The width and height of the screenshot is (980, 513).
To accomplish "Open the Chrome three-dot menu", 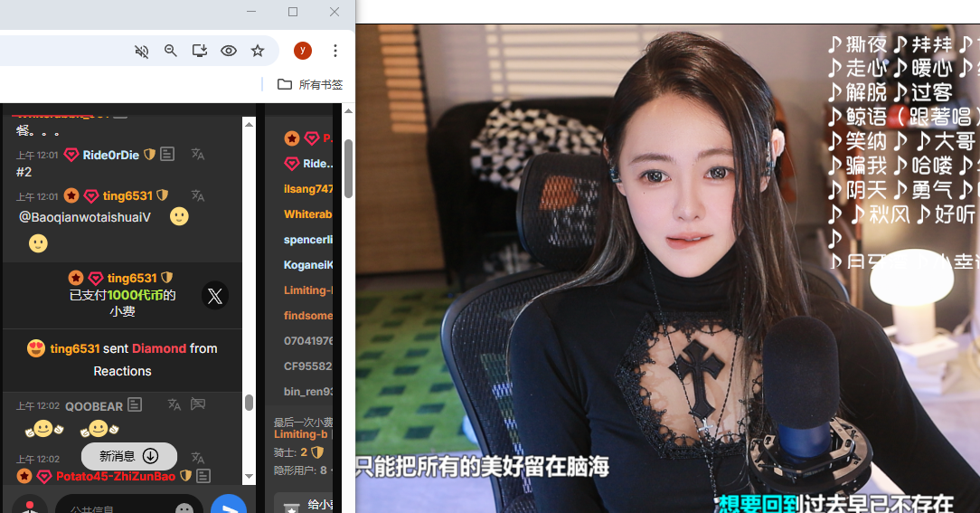I will [335, 51].
